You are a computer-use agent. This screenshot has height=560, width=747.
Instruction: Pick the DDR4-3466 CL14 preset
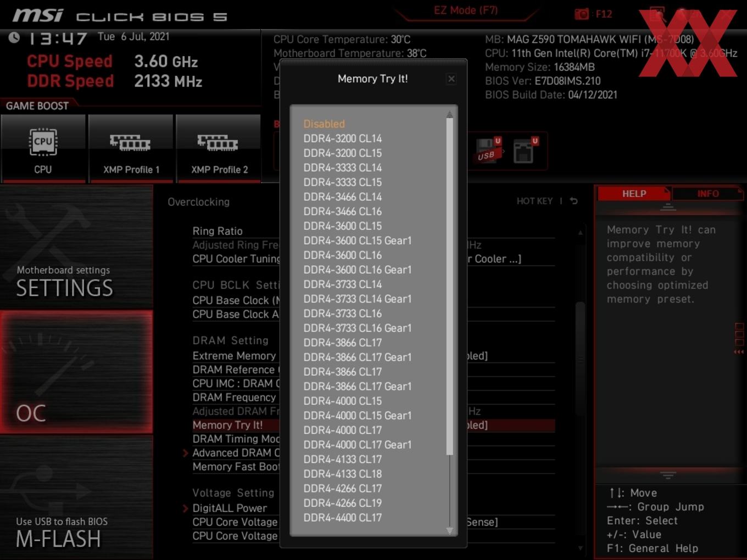click(x=343, y=197)
